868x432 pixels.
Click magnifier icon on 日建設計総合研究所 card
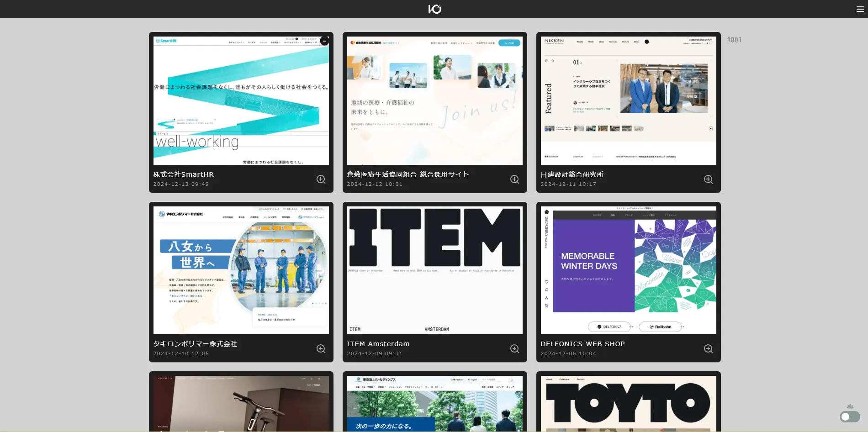coord(709,179)
